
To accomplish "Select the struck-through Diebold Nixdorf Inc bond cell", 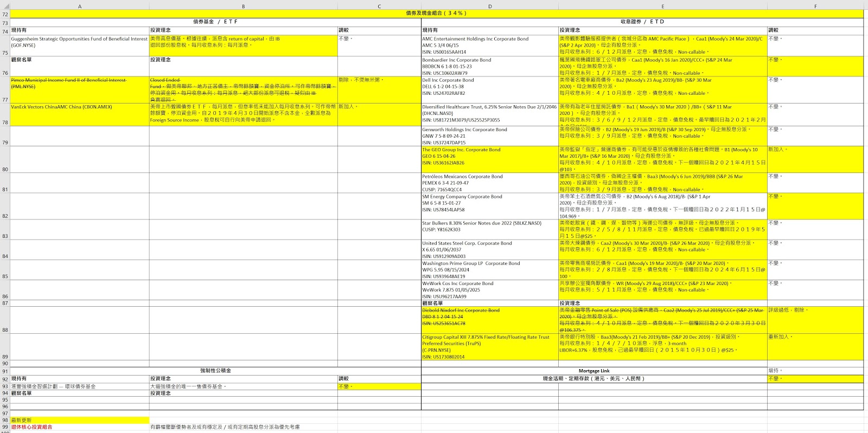I will tap(490, 320).
